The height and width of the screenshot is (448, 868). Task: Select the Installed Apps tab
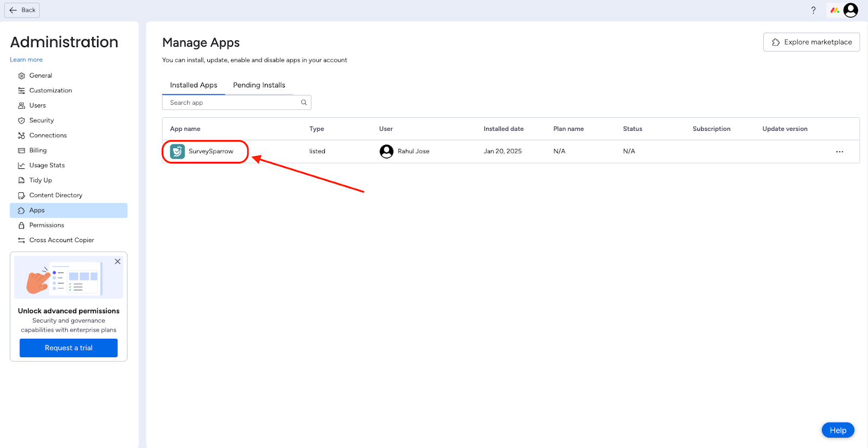(193, 85)
